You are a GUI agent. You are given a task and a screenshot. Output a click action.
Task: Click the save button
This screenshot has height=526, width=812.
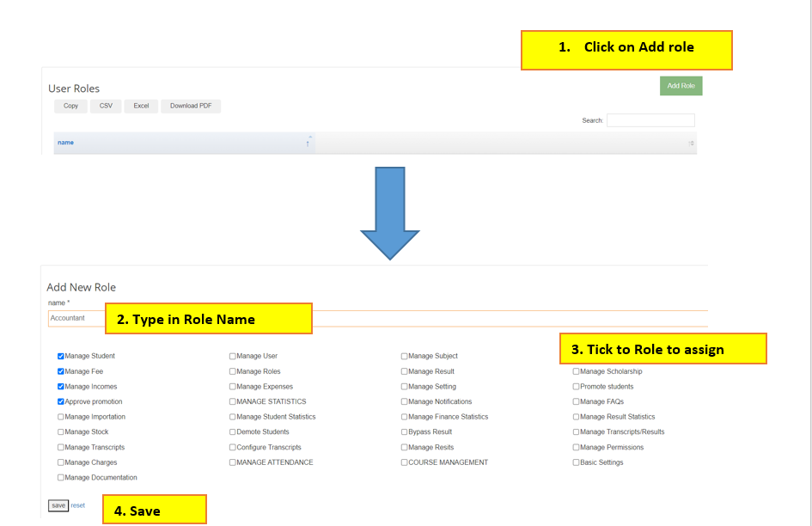pos(58,505)
